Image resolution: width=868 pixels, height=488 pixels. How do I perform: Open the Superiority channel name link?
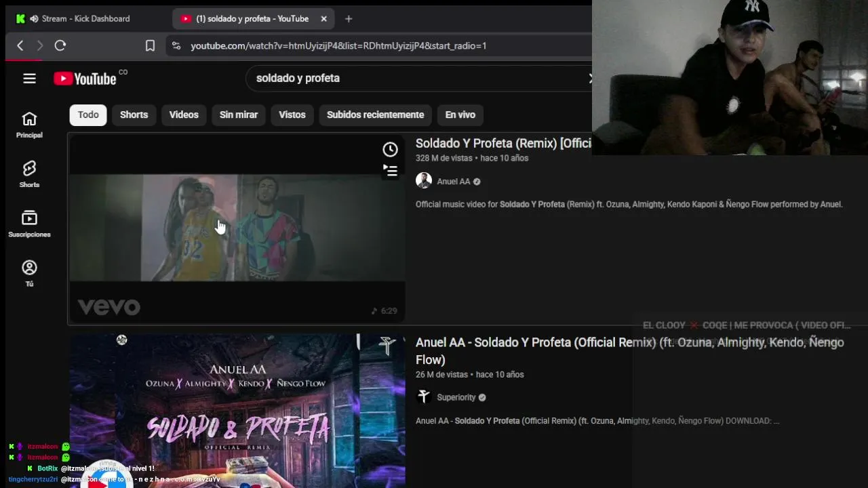(456, 397)
